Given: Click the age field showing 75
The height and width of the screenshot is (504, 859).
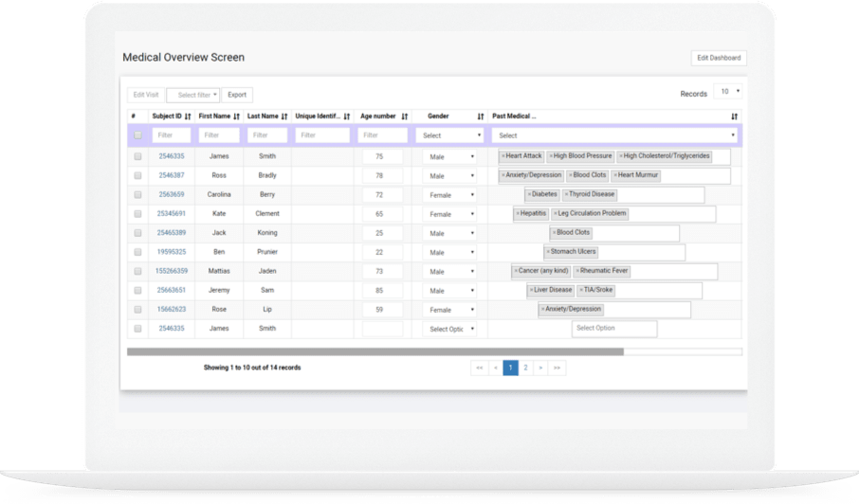Looking at the screenshot, I should tap(382, 156).
